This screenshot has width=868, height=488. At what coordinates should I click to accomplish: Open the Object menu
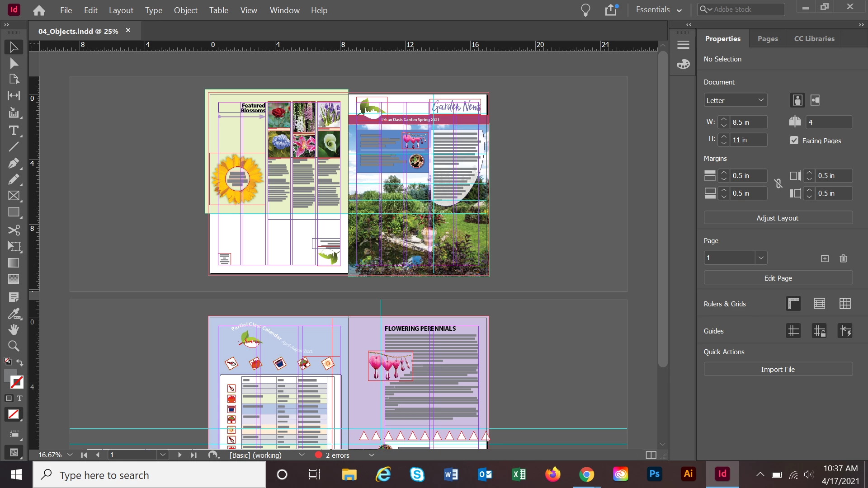[185, 10]
